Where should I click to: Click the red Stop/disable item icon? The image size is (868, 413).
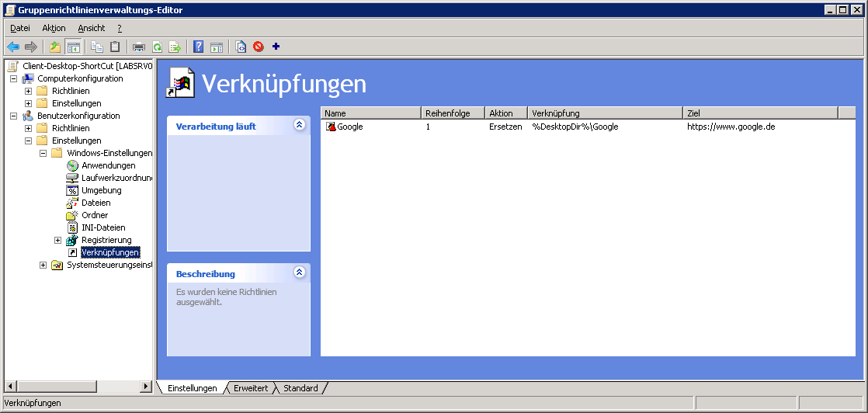pos(259,47)
